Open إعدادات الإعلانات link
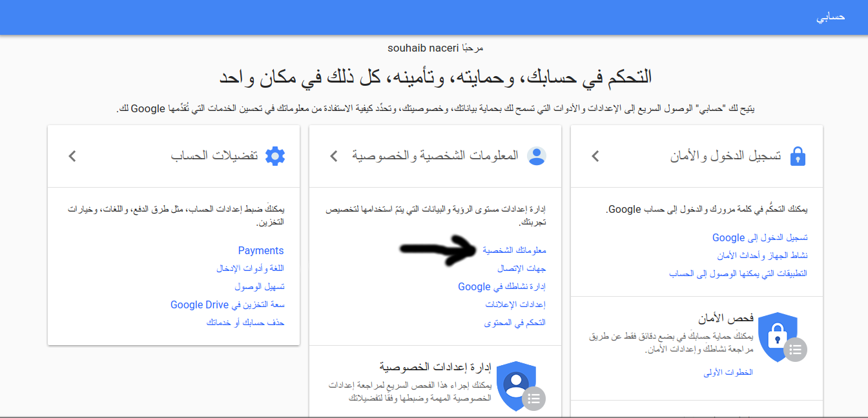 [x=515, y=304]
